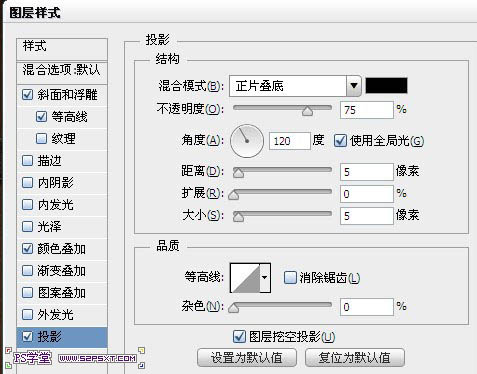
Task: Toggle 使用全局光 checkbox
Action: (340, 141)
